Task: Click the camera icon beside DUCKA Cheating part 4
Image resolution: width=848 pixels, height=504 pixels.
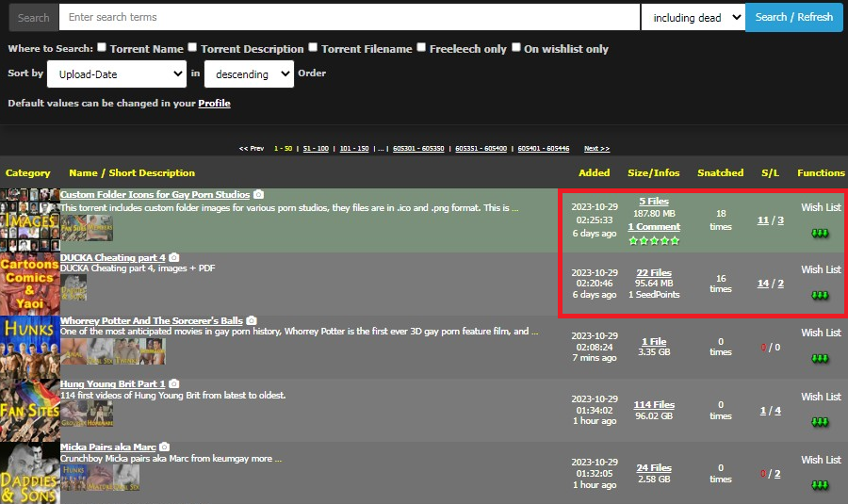Action: 174,258
